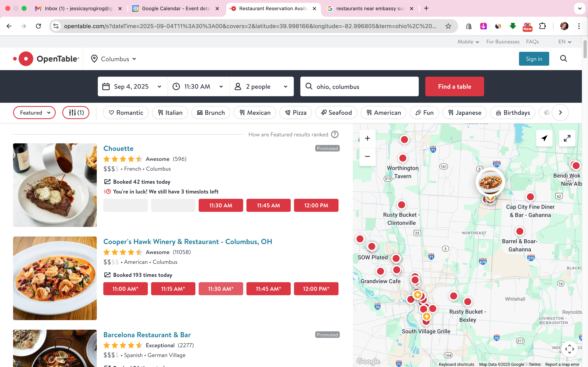Open the browser extensions puzzle icon
This screenshot has width=588, height=367.
pyautogui.click(x=542, y=26)
